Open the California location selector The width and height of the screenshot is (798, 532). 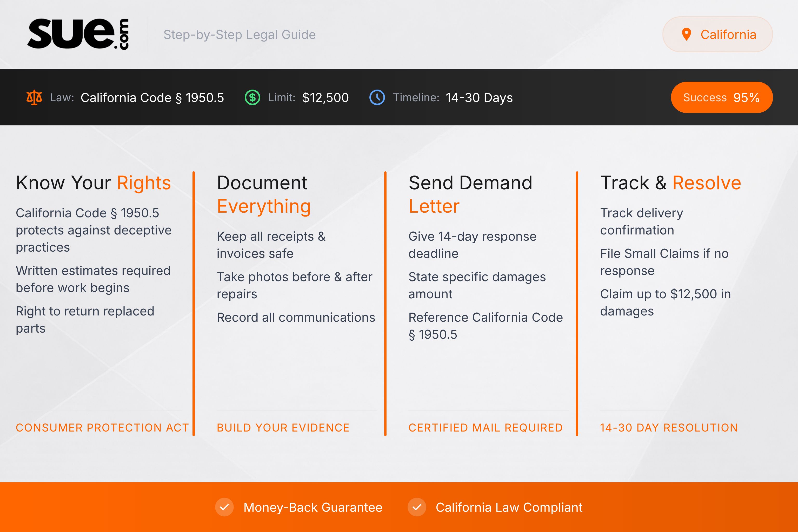pos(717,34)
